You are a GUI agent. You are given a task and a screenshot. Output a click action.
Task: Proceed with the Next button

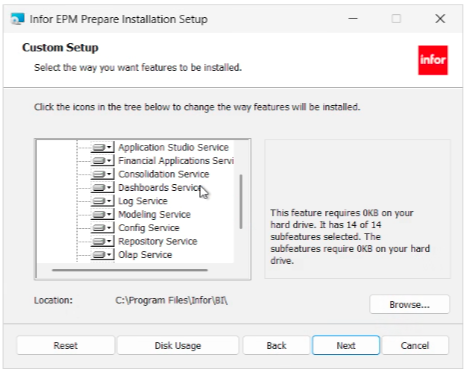coord(346,345)
